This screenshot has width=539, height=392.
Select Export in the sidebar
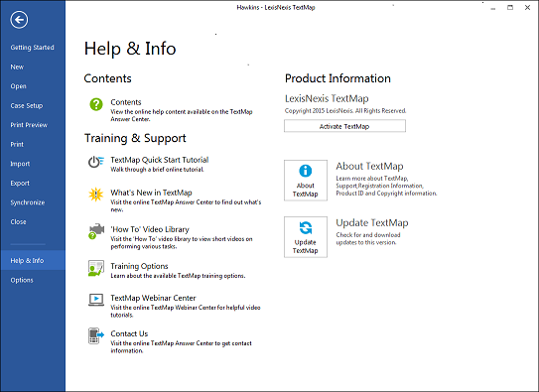pos(20,184)
